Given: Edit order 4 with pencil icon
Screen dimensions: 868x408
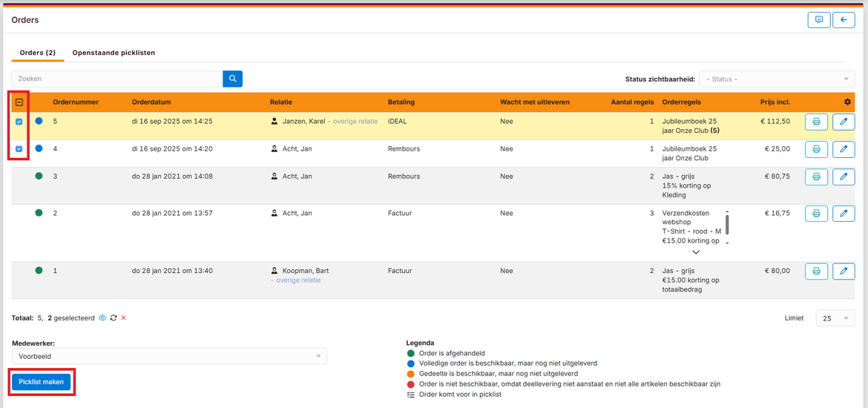Looking at the screenshot, I should [x=844, y=149].
